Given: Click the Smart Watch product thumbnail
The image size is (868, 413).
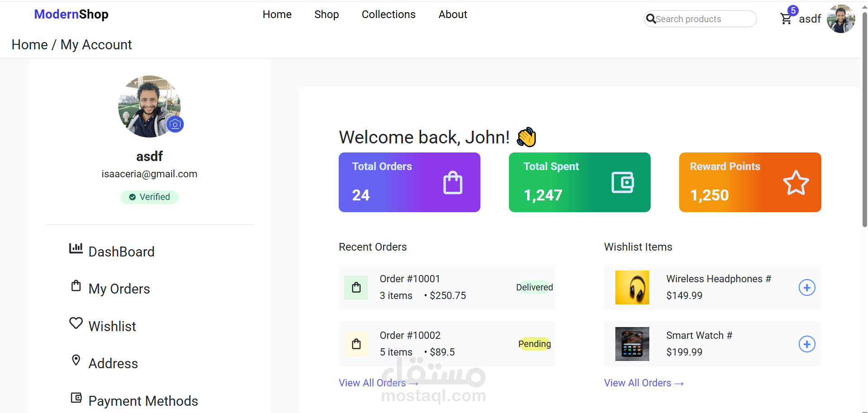Looking at the screenshot, I should coord(632,344).
